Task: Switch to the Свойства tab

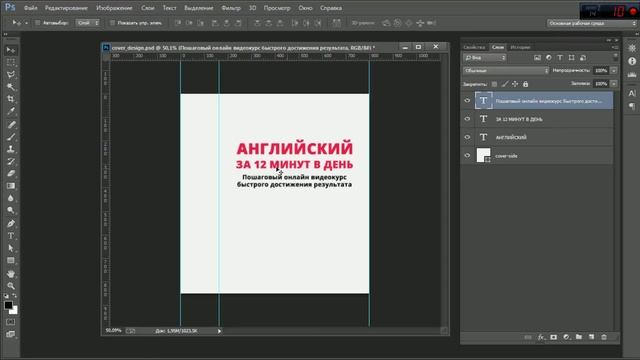Action: click(474, 47)
